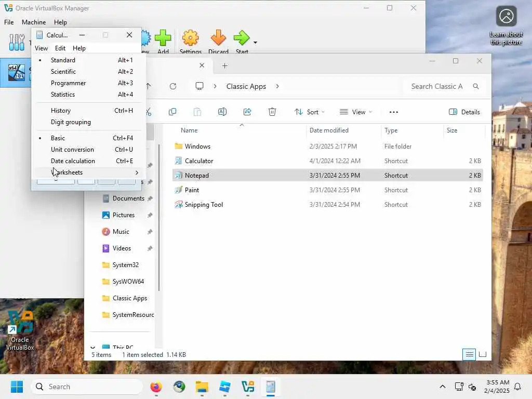
Task: Sort by Name column header
Action: 189,130
